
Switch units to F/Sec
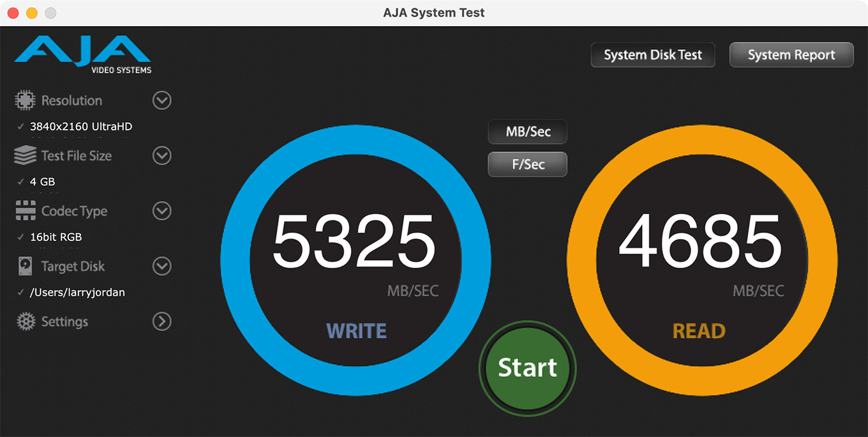pyautogui.click(x=528, y=164)
